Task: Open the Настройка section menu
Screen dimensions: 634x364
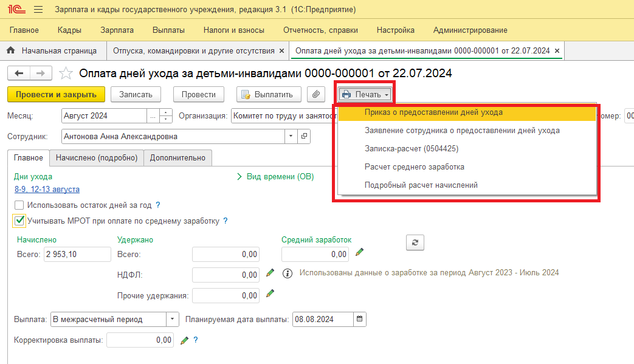Action: coord(396,30)
